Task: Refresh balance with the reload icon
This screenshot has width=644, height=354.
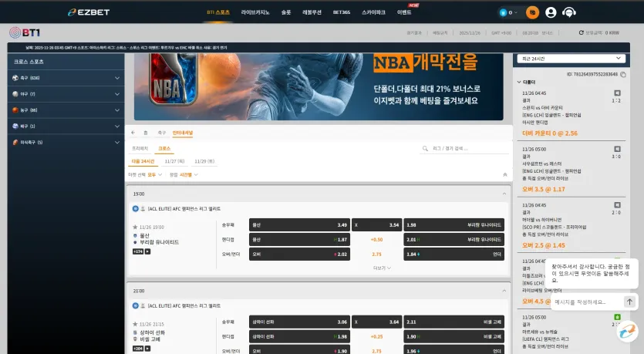Action: (582, 32)
